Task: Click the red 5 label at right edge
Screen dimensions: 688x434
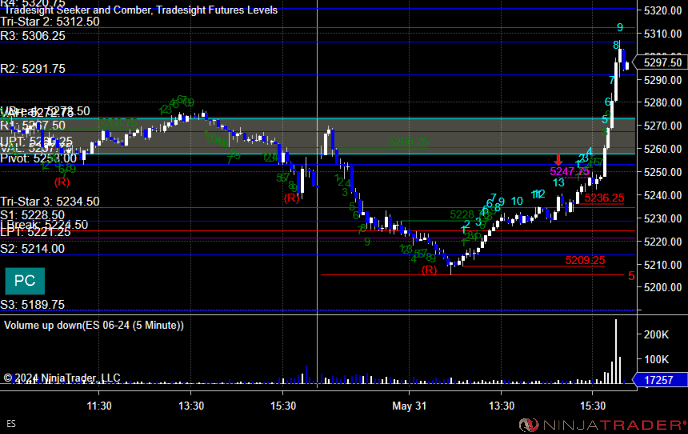Action: click(x=631, y=276)
